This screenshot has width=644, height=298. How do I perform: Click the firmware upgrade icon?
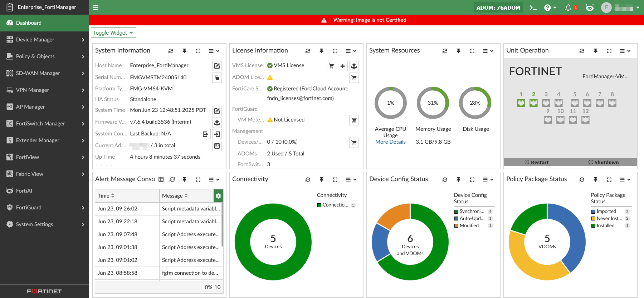pyautogui.click(x=217, y=123)
